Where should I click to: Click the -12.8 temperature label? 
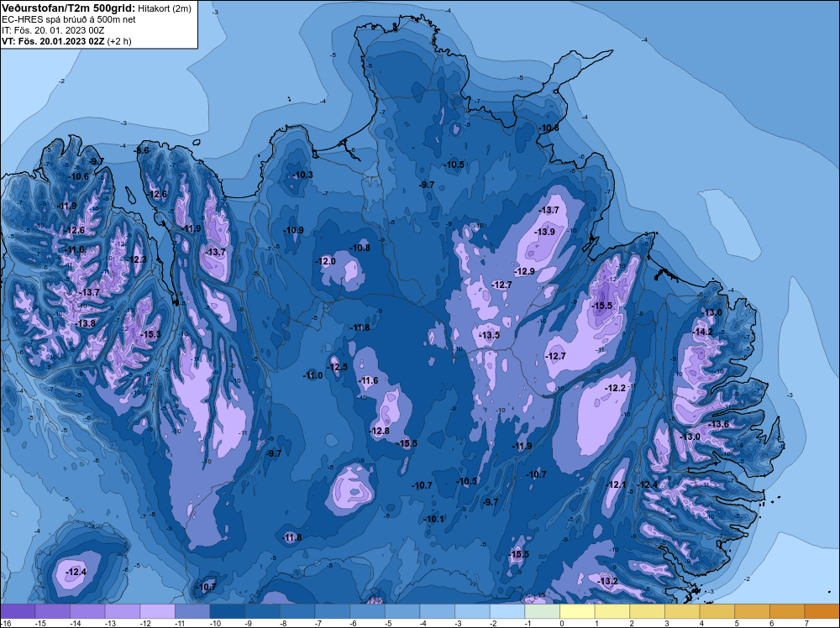tap(380, 431)
